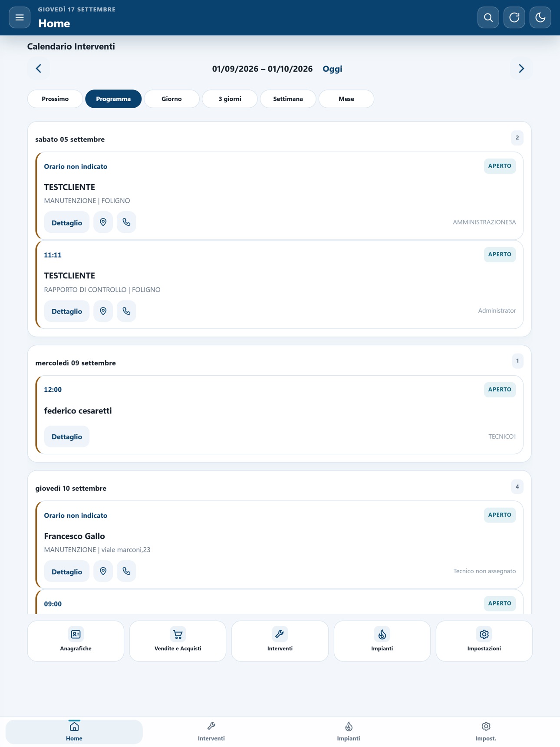Open the Impostazioni shortcut tile
Viewport: 560px width, 747px height.
484,641
